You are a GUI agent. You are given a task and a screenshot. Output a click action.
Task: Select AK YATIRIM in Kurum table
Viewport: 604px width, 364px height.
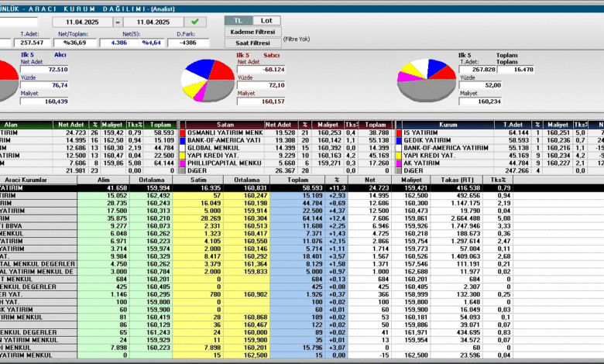point(500,163)
